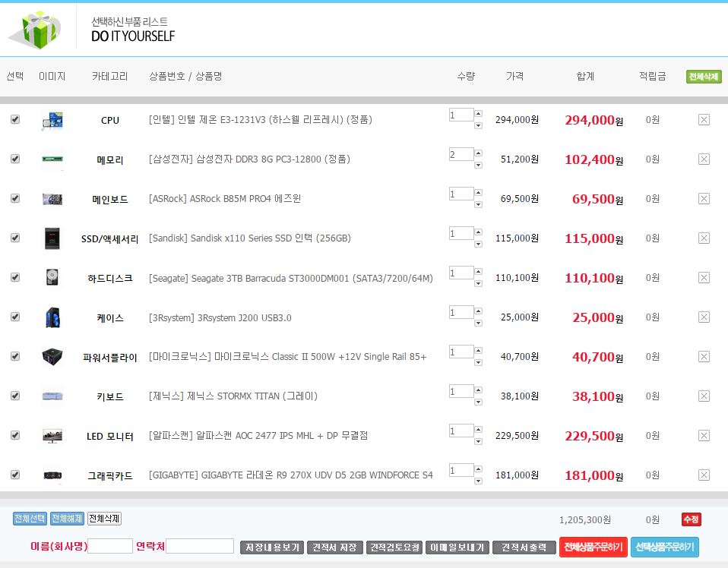Image resolution: width=728 pixels, height=568 pixels.
Task: Uncheck the CPU selection checkbox
Action: point(15,119)
